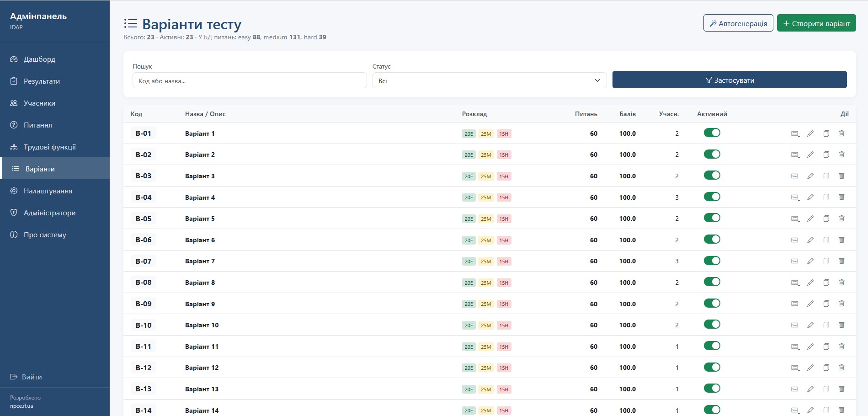The height and width of the screenshot is (416, 868).
Task: Delete Варіант 14 via the trash icon
Action: tap(841, 410)
